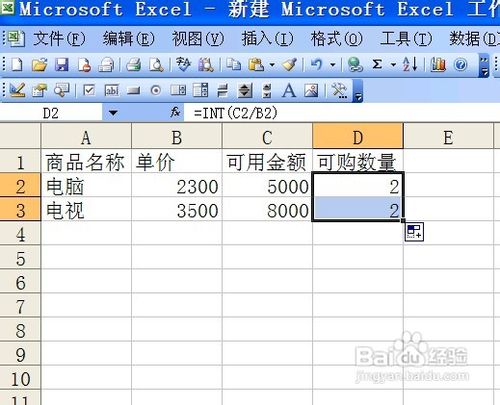Image resolution: width=500 pixels, height=405 pixels.
Task: Undo the last action
Action: point(316,64)
